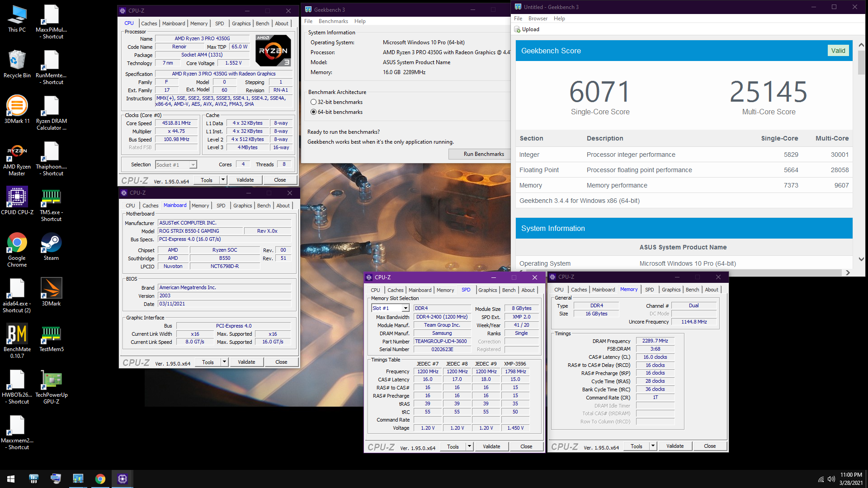Viewport: 868px width, 488px height.
Task: Open Chrome from the taskbar
Action: [x=100, y=479]
